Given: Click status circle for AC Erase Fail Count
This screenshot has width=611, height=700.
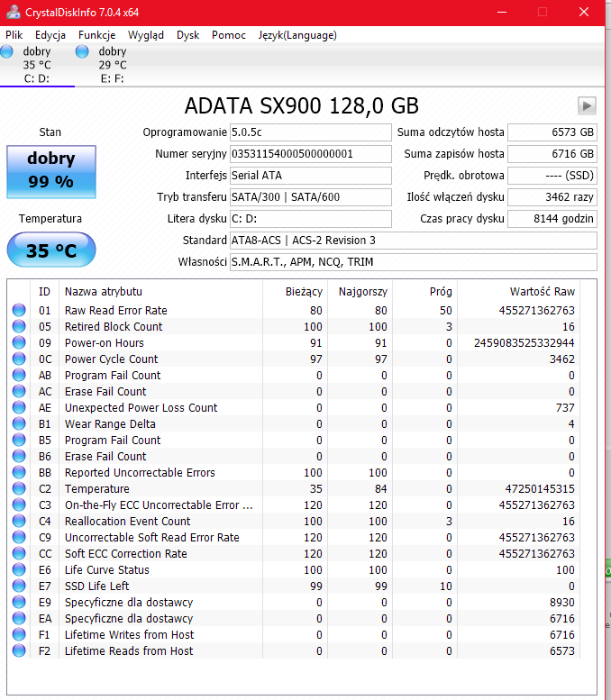Looking at the screenshot, I should coord(19,392).
